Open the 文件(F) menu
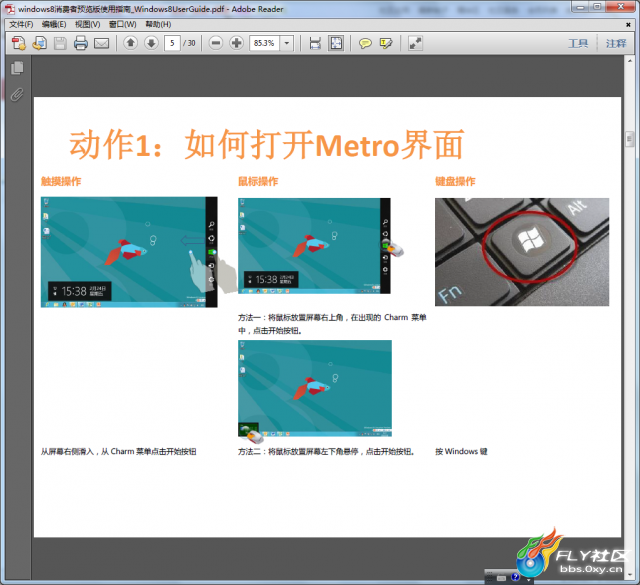Image resolution: width=640 pixels, height=585 pixels. 21,24
